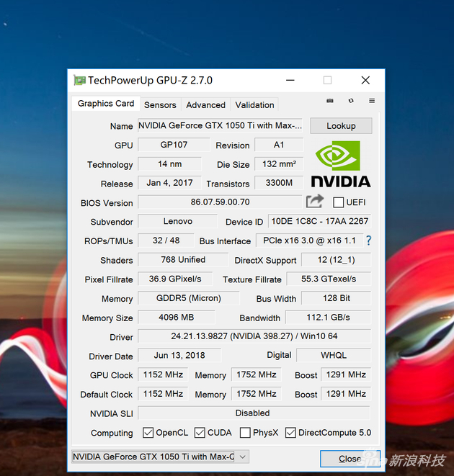Click the Technology value 14 nm
The height and width of the screenshot is (476, 454).
point(169,164)
